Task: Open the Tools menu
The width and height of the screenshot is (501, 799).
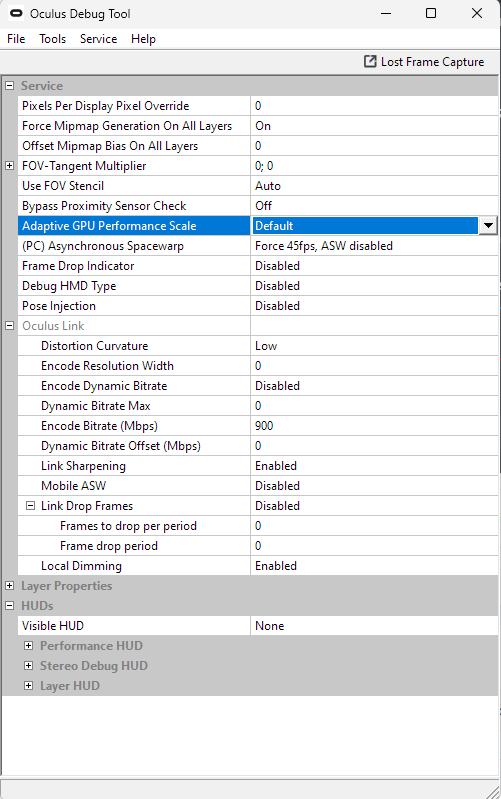Action: tap(52, 39)
